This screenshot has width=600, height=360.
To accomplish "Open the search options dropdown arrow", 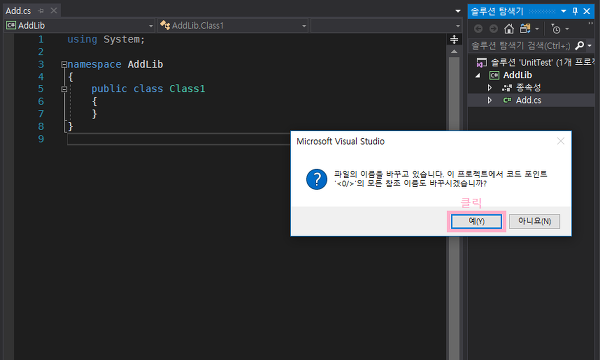I will (590, 46).
